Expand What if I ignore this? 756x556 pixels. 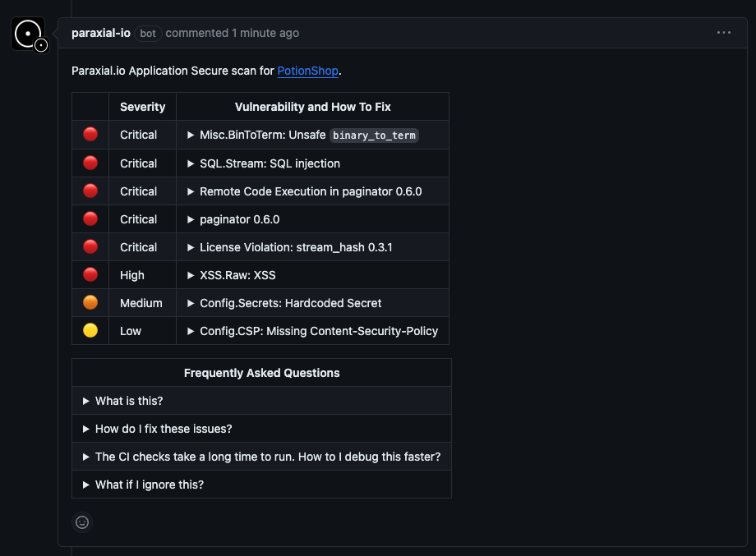point(143,485)
